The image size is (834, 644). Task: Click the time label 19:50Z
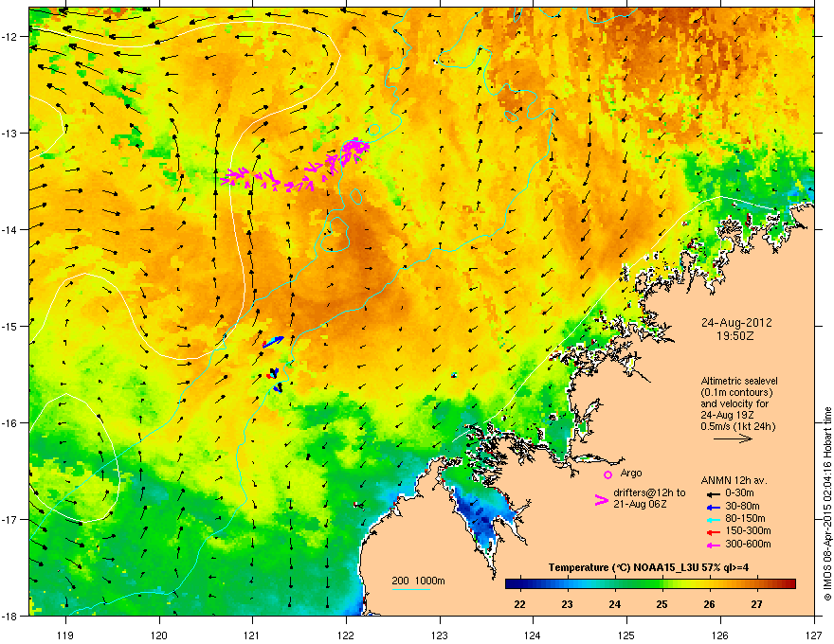coord(735,336)
